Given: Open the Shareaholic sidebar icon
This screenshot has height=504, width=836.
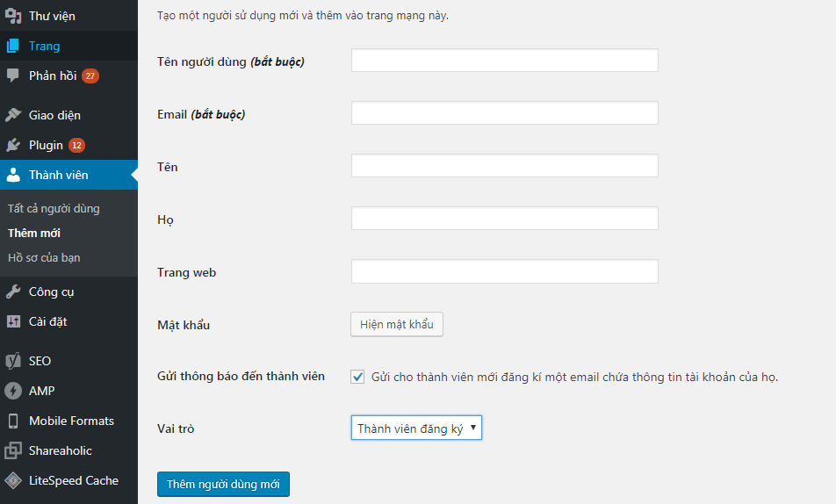Looking at the screenshot, I should coord(13,450).
